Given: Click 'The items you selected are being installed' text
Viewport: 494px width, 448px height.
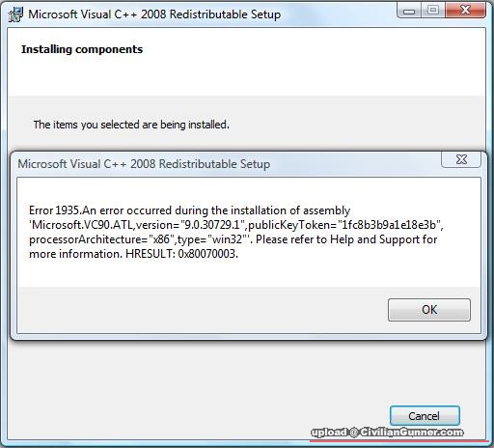Looking at the screenshot, I should click(131, 125).
